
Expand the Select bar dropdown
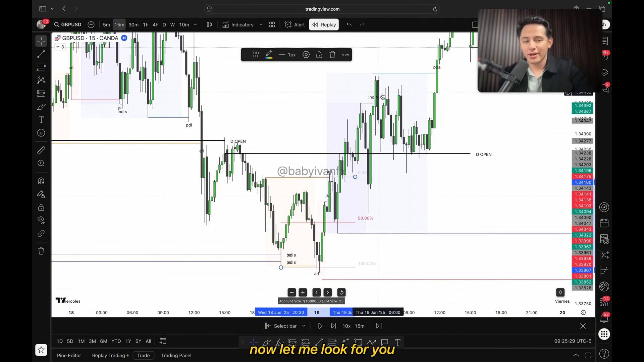click(x=304, y=326)
